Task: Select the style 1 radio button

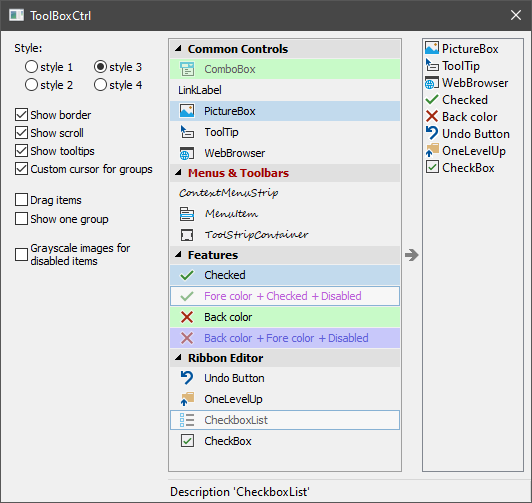Action: (x=31, y=67)
